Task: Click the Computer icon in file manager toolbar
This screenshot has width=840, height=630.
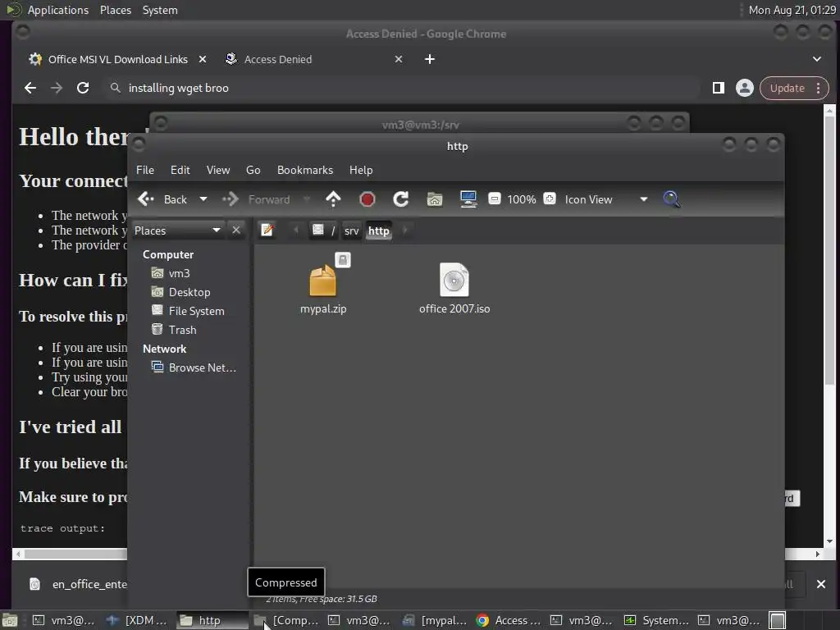Action: 468,199
